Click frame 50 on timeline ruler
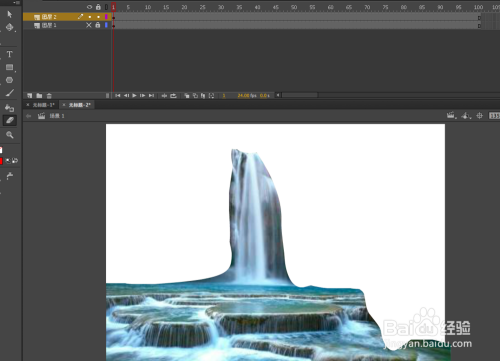The width and height of the screenshot is (500, 361). pyautogui.click(x=294, y=7)
